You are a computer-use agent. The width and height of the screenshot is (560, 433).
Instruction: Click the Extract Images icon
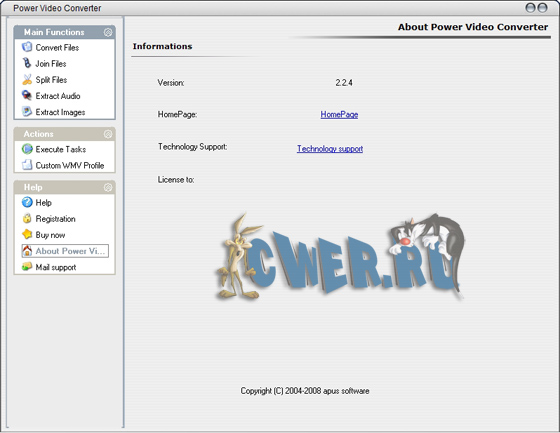pyautogui.click(x=27, y=112)
